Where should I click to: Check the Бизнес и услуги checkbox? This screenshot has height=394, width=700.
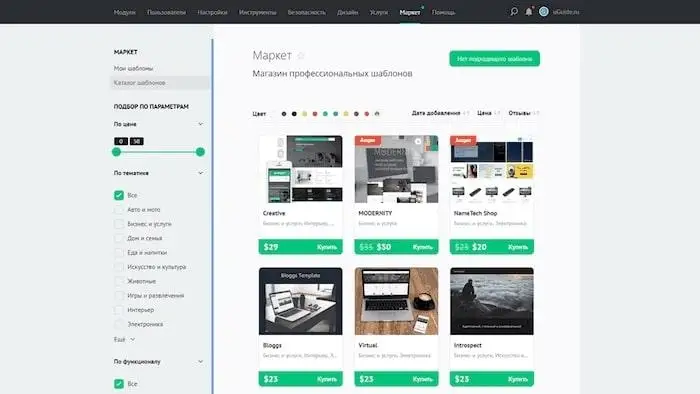click(x=119, y=224)
